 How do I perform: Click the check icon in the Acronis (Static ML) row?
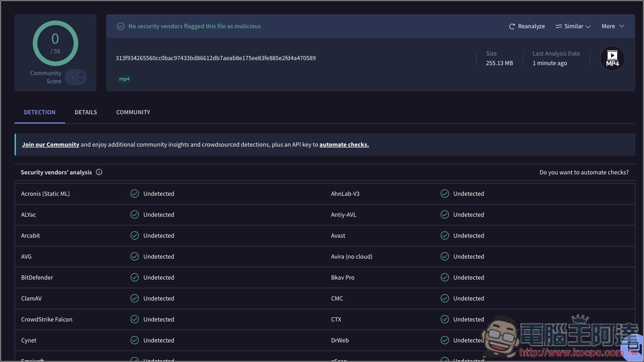tap(135, 194)
